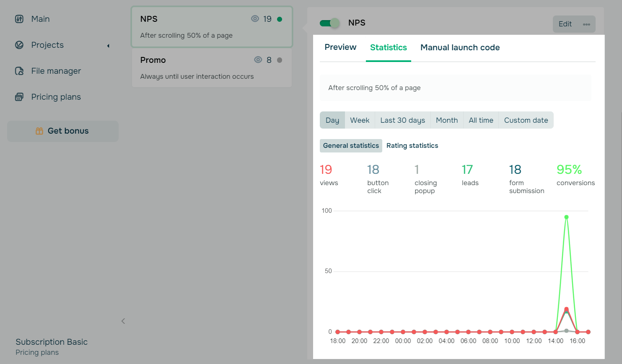Open the three-dot menu next to Edit
The image size is (622, 364).
click(587, 24)
